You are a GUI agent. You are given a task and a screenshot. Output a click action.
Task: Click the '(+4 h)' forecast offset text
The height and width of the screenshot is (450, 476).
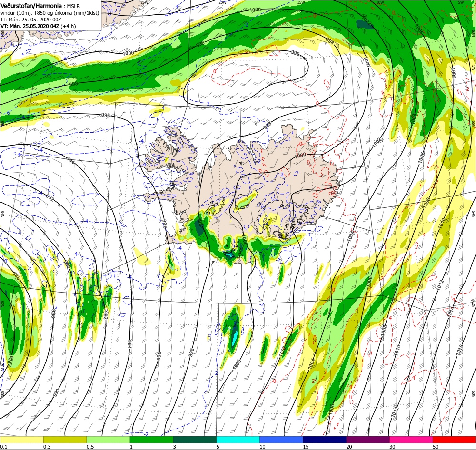(x=69, y=26)
